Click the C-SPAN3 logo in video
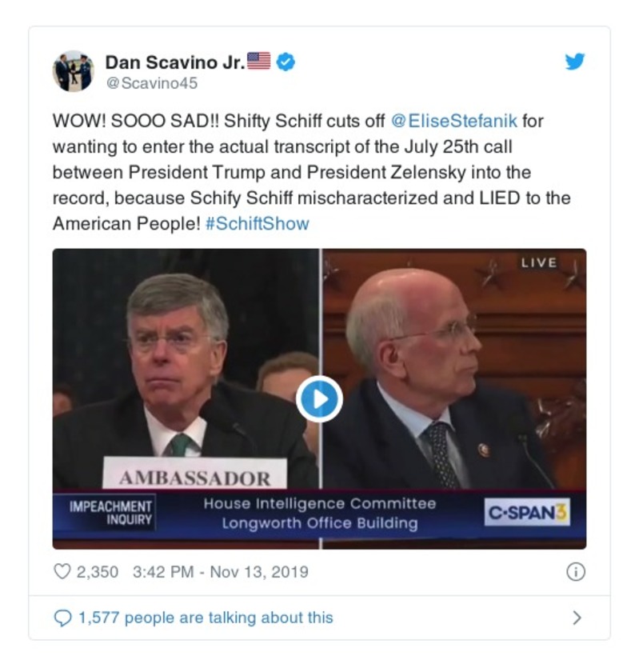639x672 pixels. click(x=527, y=512)
